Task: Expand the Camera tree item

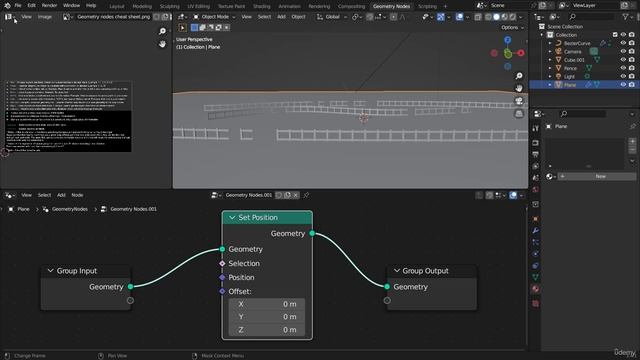Action: pyautogui.click(x=550, y=51)
